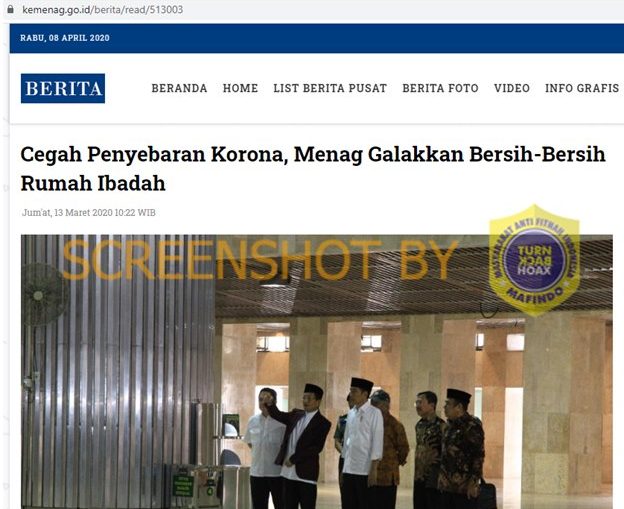This screenshot has width=624, height=509.
Task: Go to BERITA FOTO section
Action: point(440,88)
